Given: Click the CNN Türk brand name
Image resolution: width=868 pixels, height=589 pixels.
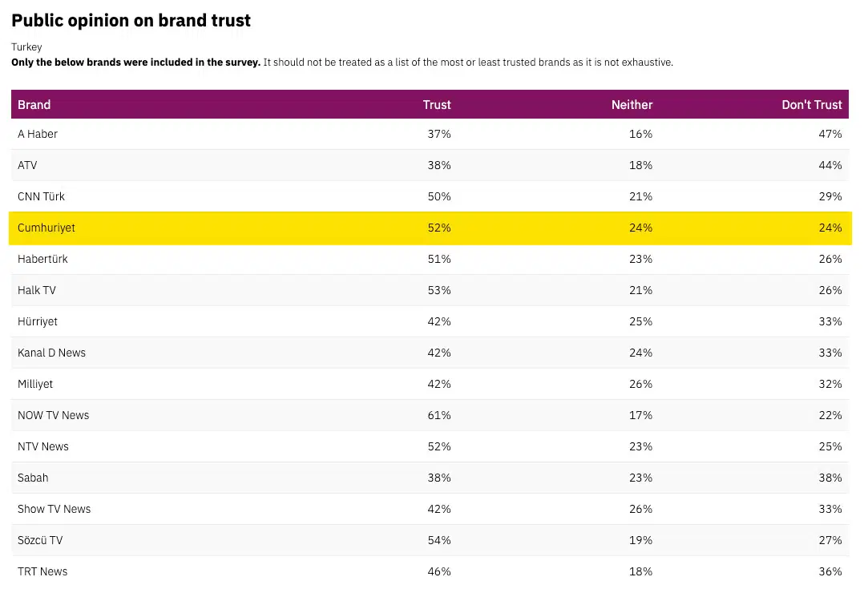Looking at the screenshot, I should point(41,196).
